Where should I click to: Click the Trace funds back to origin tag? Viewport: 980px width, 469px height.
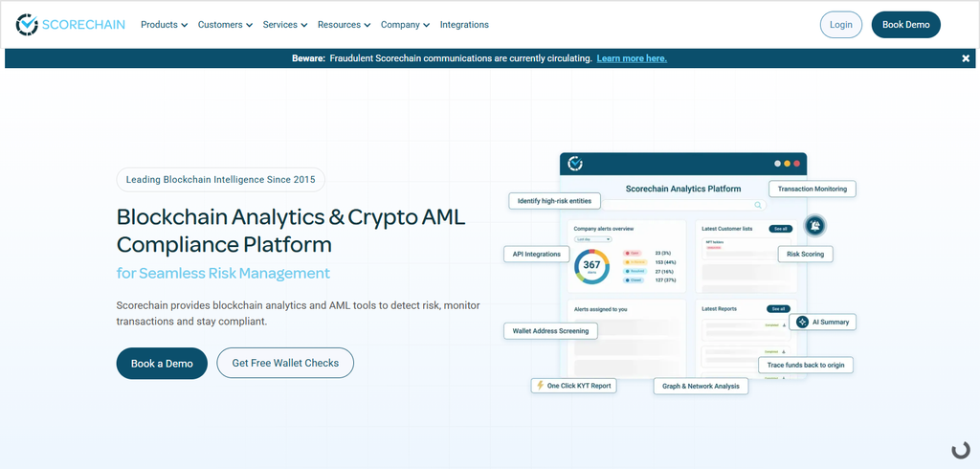tap(806, 365)
